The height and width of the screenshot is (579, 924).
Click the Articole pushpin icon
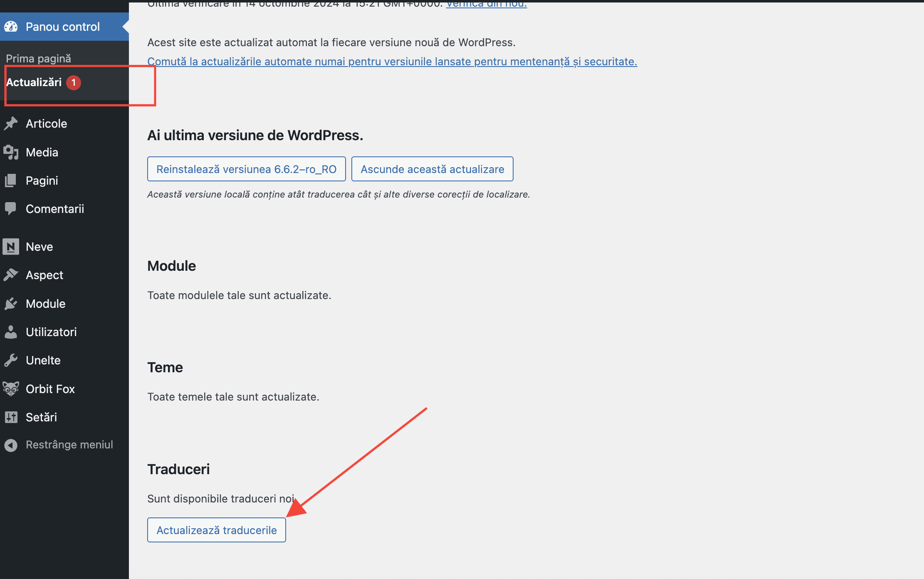[x=11, y=124]
